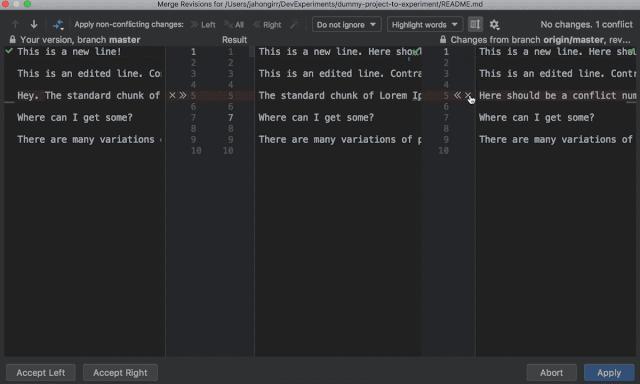Click 'No changes. 1 conflict' status text

pyautogui.click(x=586, y=24)
